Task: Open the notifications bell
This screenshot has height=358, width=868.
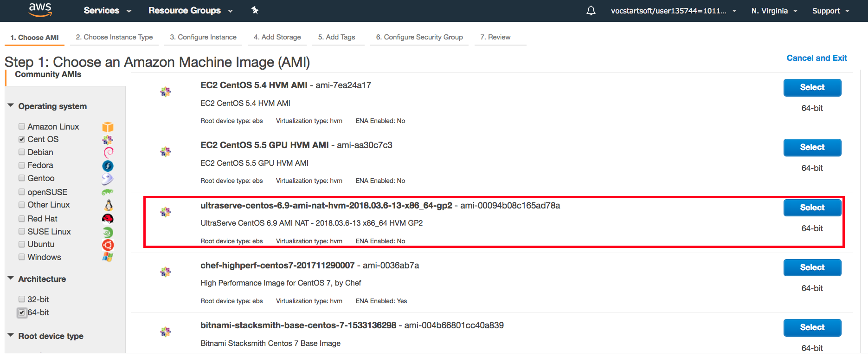Action: [x=591, y=11]
